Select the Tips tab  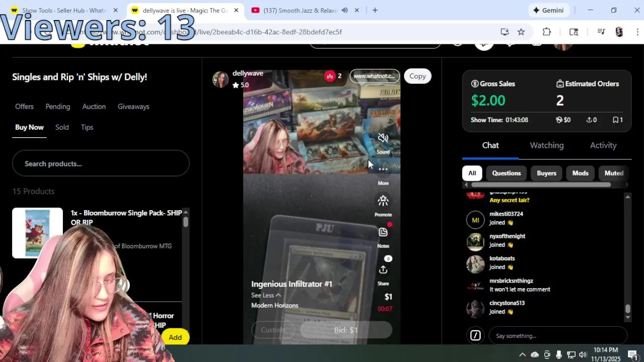(87, 127)
